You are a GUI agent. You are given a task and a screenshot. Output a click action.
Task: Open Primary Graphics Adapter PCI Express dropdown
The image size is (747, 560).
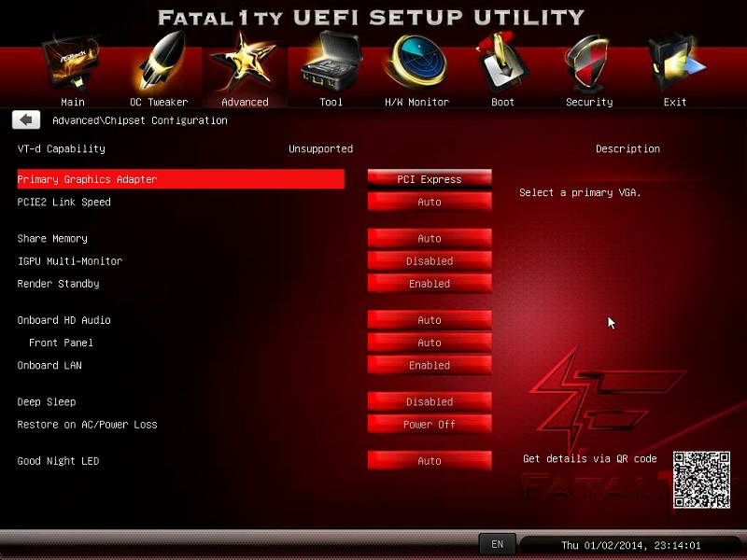tap(430, 179)
